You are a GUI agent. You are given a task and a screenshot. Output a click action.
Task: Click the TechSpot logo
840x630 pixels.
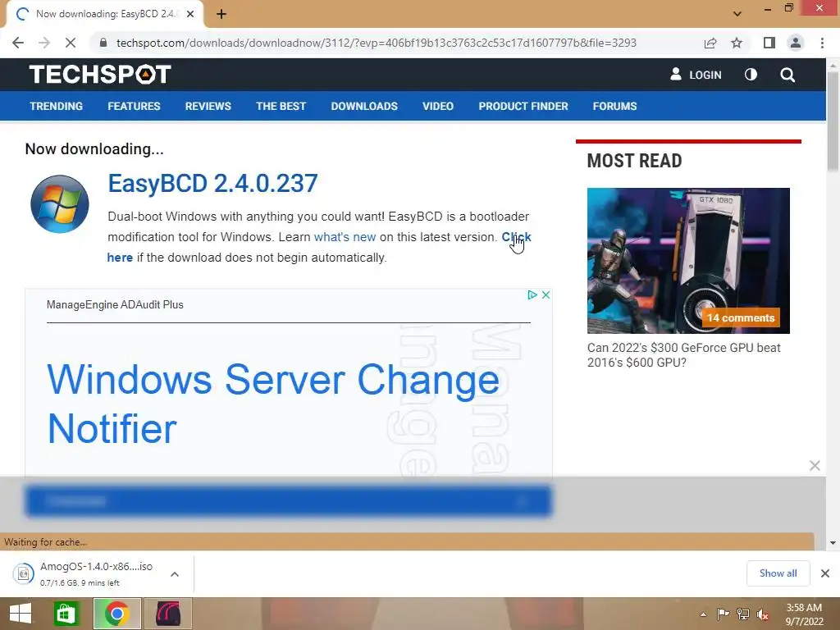[100, 75]
